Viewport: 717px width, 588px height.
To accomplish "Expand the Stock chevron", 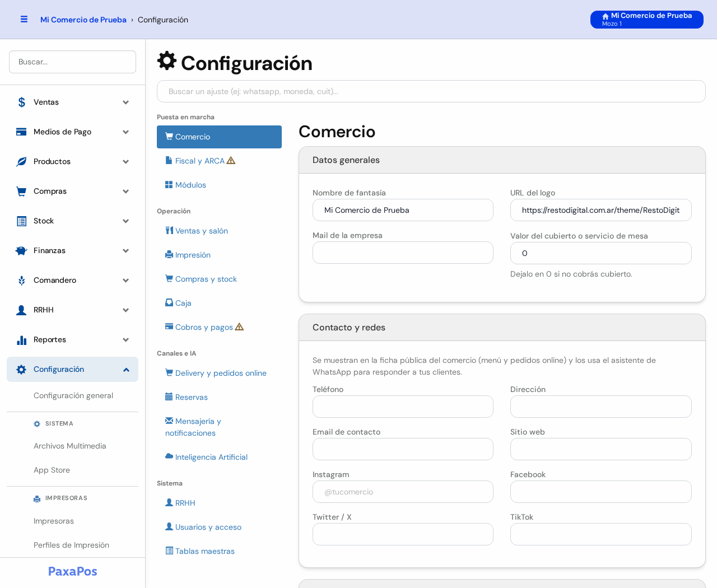I will [x=126, y=221].
